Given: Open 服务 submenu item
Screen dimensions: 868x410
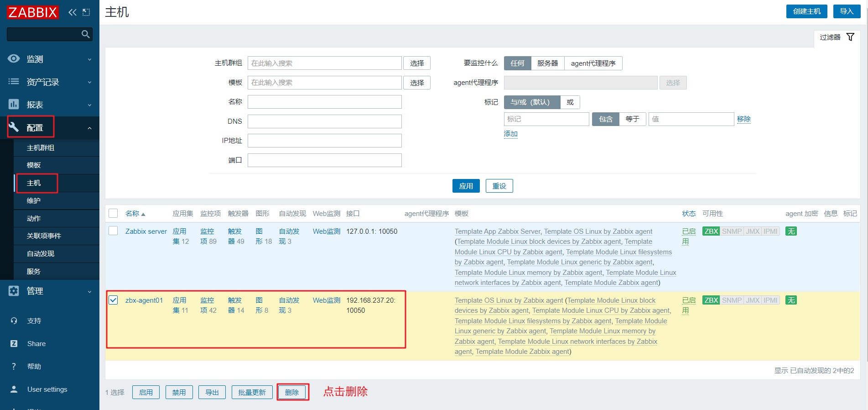Looking at the screenshot, I should point(57,272).
